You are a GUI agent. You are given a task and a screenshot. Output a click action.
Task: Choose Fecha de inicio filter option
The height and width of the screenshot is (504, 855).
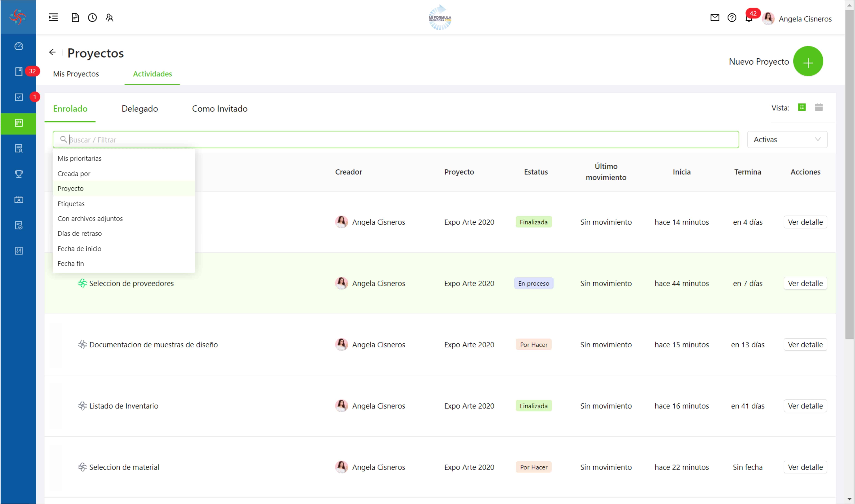click(x=124, y=249)
